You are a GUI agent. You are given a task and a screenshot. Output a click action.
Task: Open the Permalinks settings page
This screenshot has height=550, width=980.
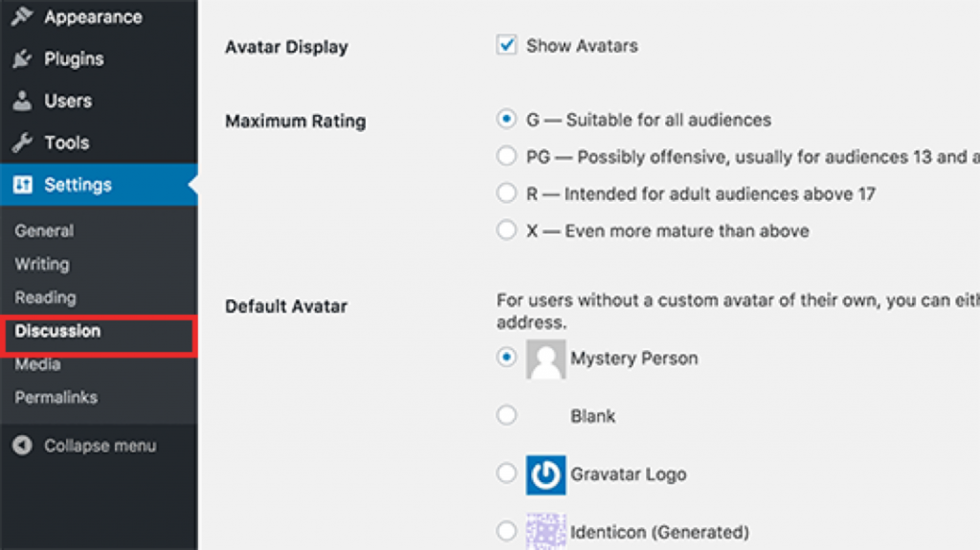[56, 398]
